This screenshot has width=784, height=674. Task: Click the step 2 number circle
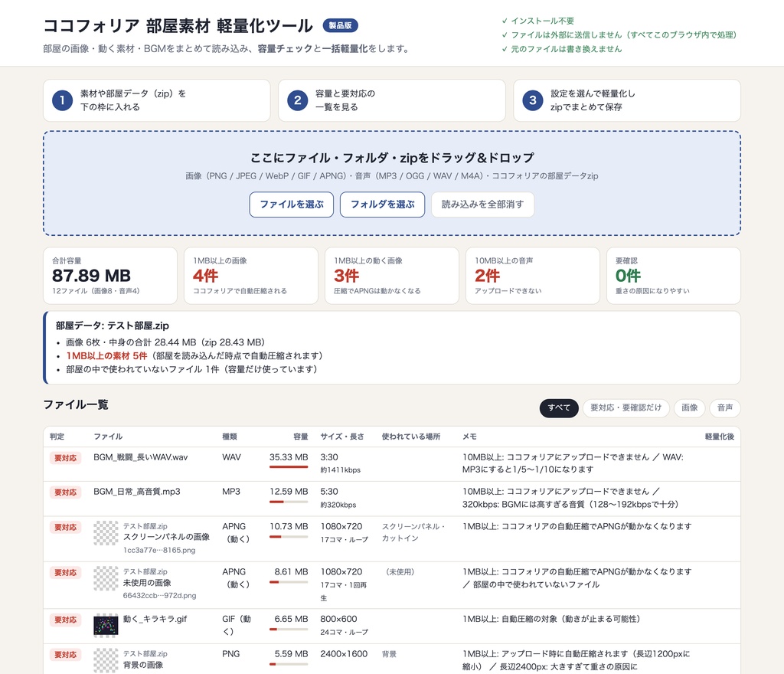tap(298, 100)
